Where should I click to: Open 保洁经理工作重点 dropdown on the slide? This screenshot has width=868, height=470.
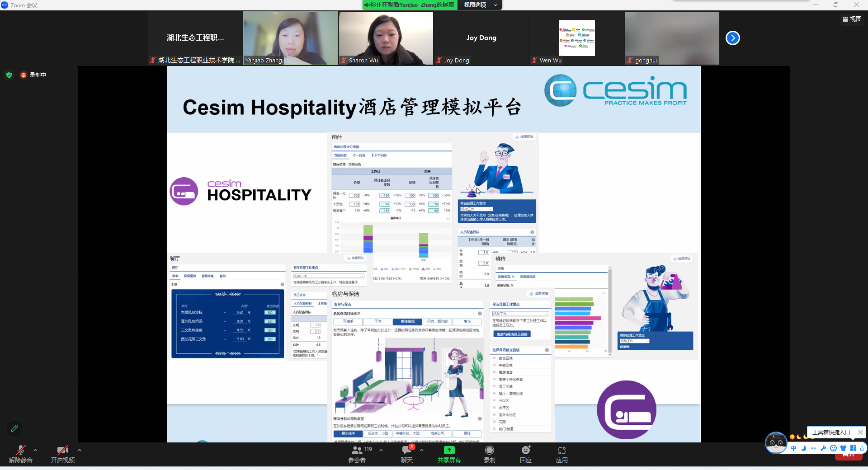pos(520,314)
